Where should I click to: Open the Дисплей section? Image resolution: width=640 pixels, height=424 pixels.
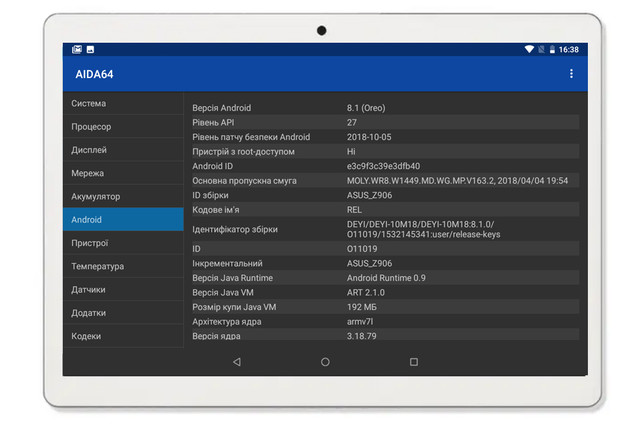(123, 150)
